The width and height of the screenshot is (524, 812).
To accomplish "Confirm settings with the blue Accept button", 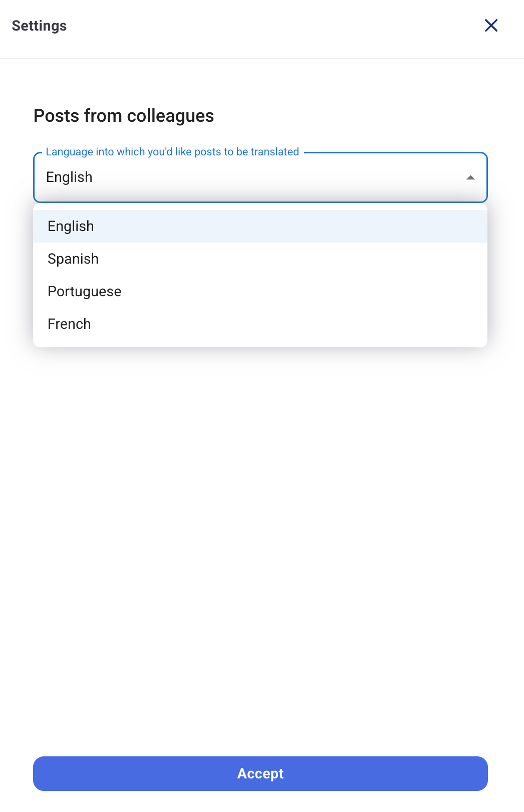I will pyautogui.click(x=260, y=773).
